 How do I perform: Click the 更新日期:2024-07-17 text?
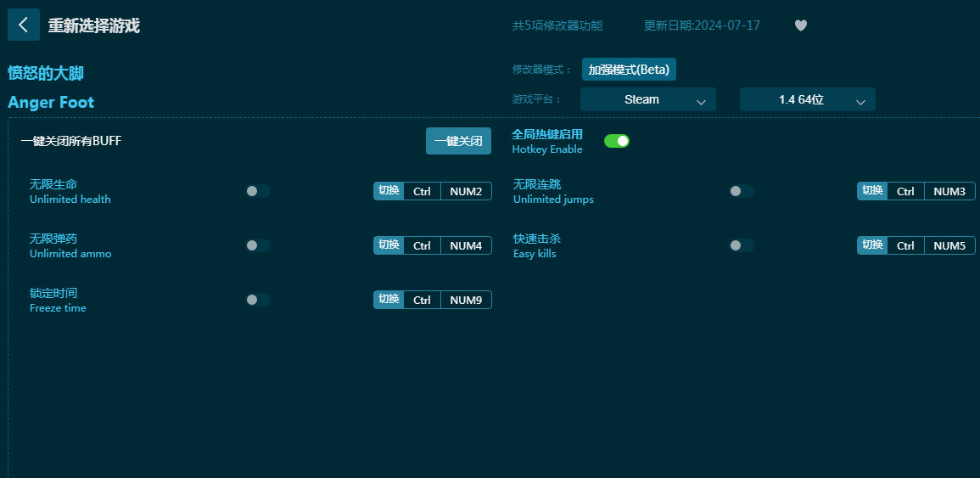tap(702, 25)
